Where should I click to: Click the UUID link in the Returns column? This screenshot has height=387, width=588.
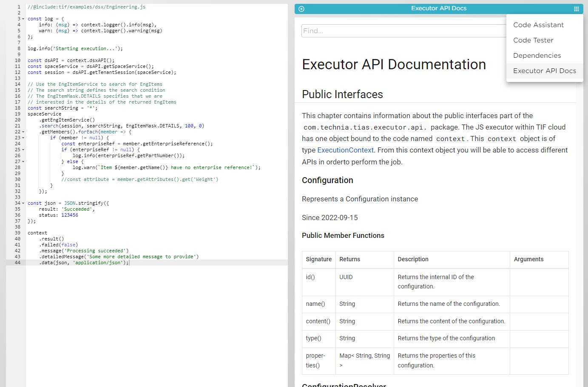346,277
